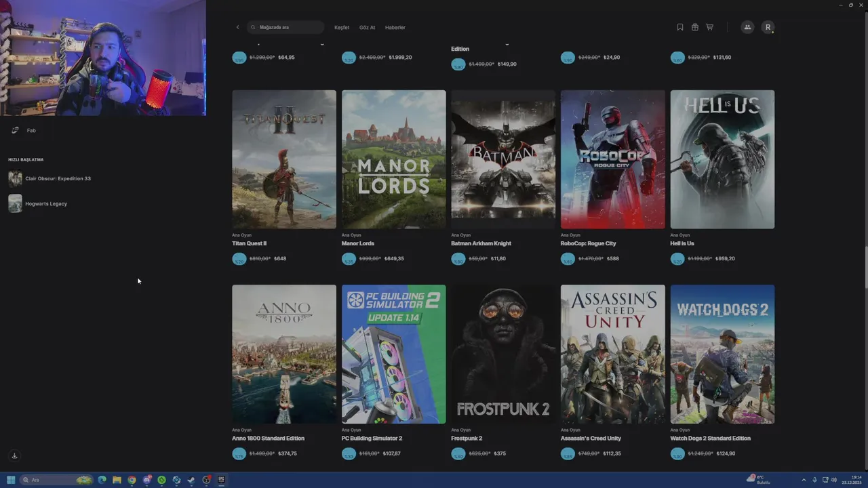Click the Epic Games Launcher taskbar icon
This screenshot has width=868, height=488.
pyautogui.click(x=221, y=480)
